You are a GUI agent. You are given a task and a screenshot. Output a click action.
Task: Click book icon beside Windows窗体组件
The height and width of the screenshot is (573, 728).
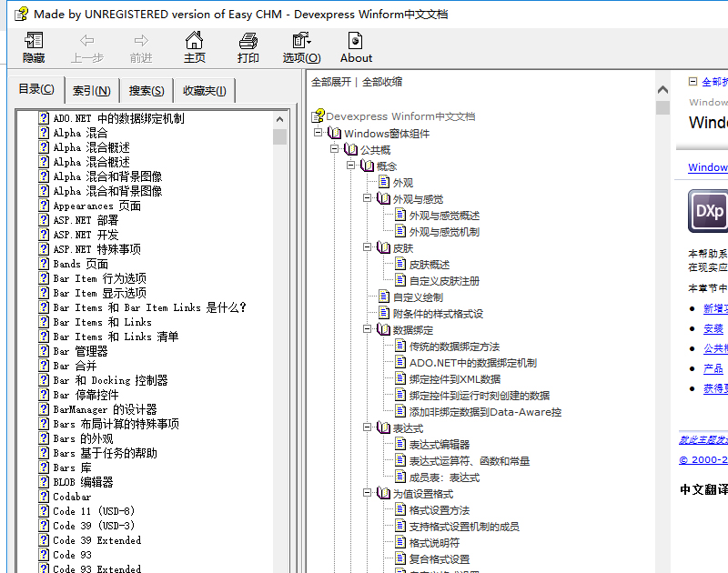(x=334, y=133)
